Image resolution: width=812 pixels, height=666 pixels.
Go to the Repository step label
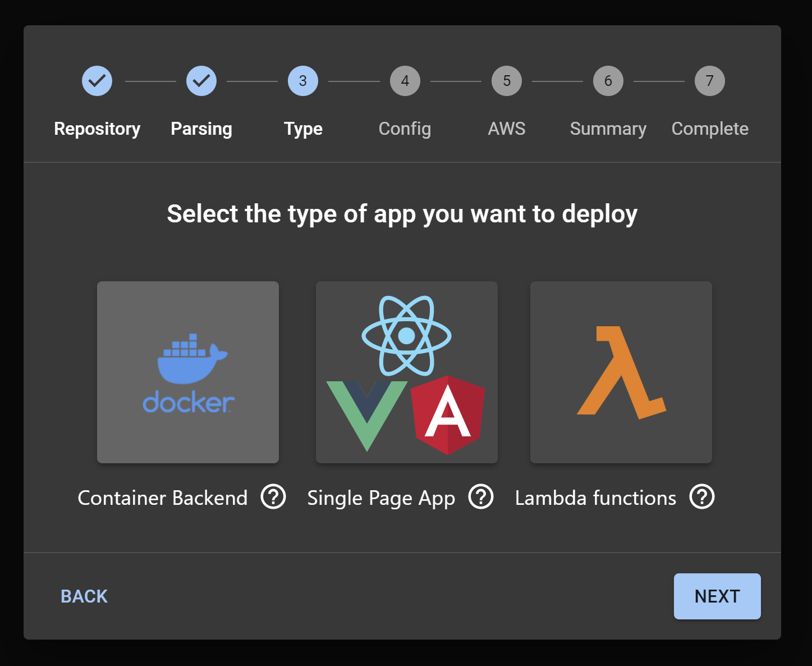pyautogui.click(x=97, y=129)
